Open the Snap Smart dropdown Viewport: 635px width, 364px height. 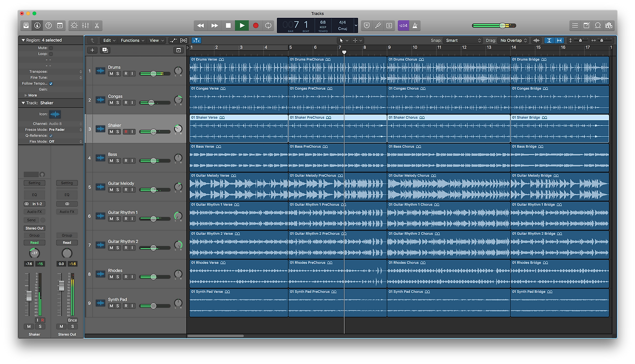pos(463,40)
